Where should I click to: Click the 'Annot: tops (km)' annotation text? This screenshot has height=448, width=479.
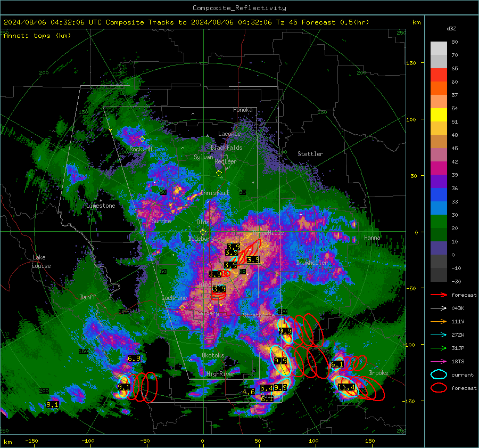coord(37,36)
